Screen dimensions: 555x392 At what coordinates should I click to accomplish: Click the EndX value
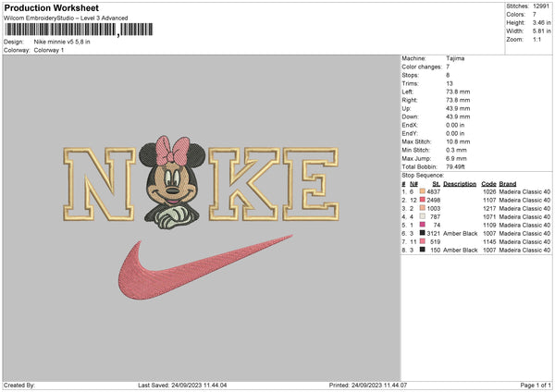[x=455, y=125]
